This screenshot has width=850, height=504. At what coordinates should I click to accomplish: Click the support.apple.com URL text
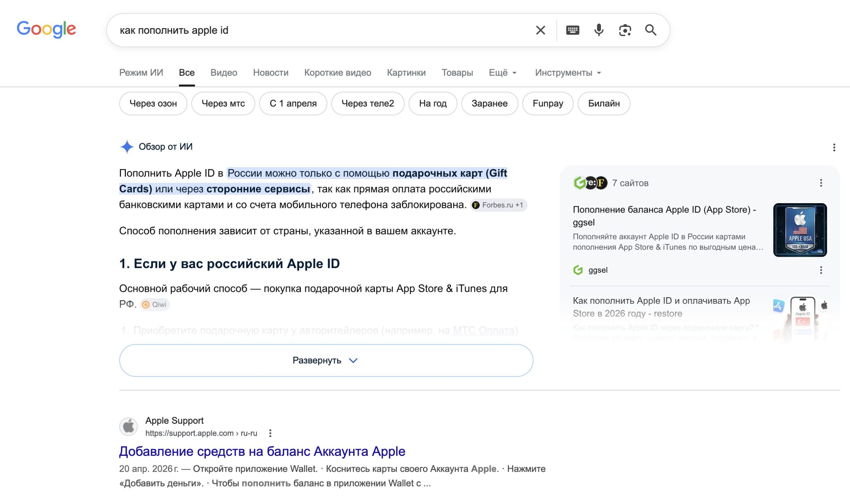202,433
